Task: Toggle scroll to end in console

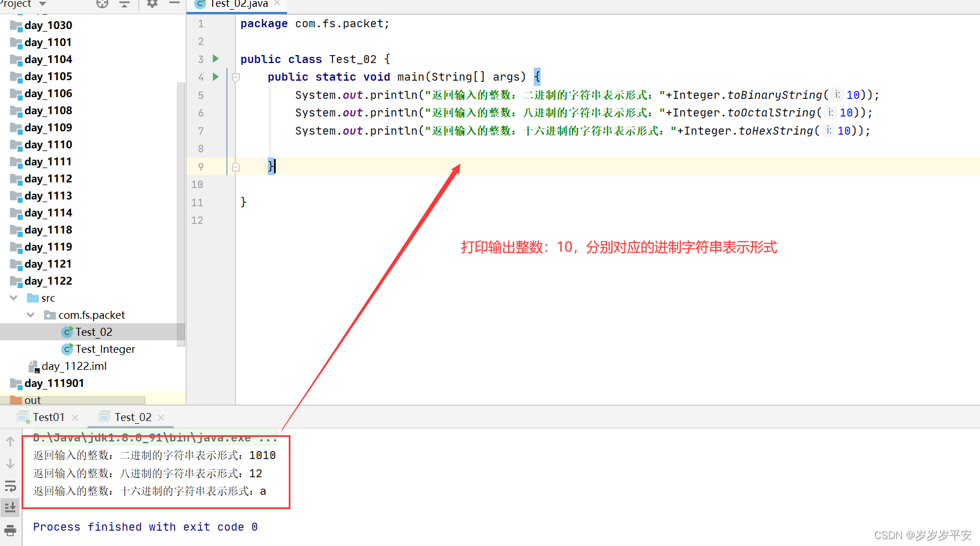Action: [x=10, y=507]
